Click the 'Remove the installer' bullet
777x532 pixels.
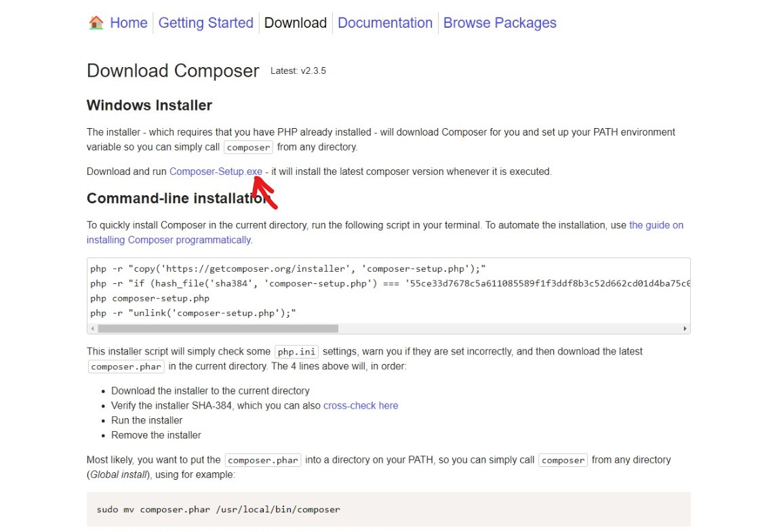[156, 435]
